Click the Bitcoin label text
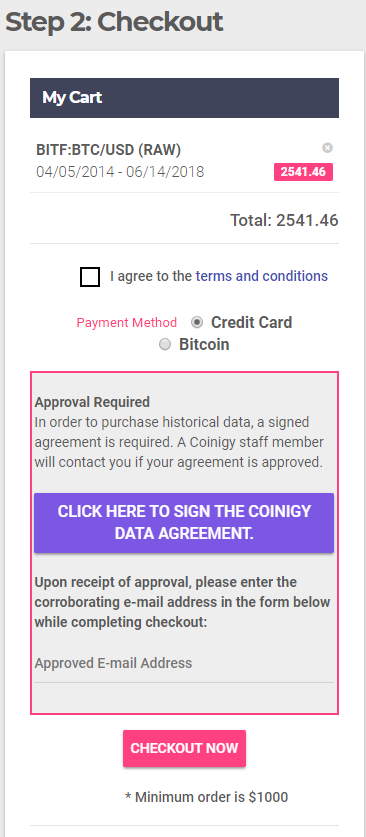 point(204,344)
